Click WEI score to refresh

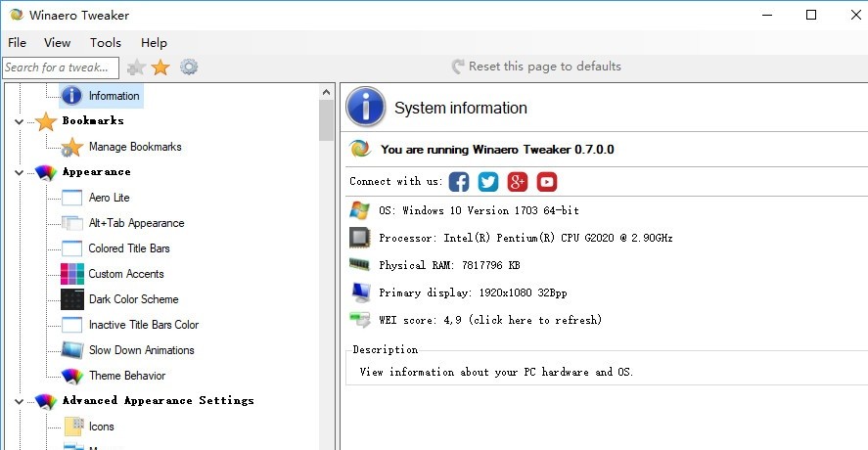pyautogui.click(x=490, y=320)
